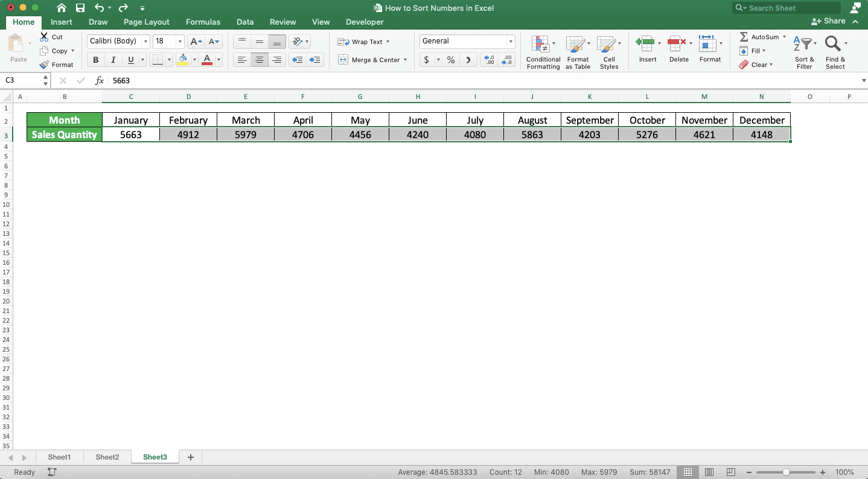This screenshot has height=479, width=868.
Task: Cut the selection with scissors icon
Action: 44,37
